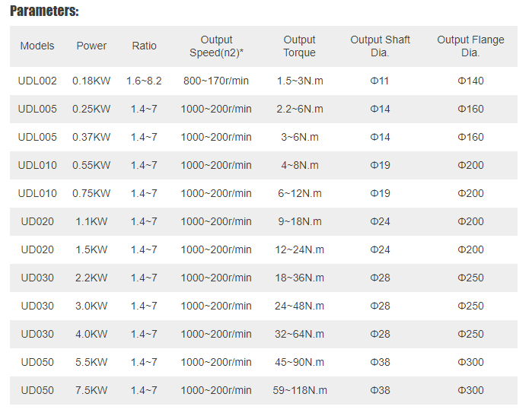Select the 2.2KW power cell

click(x=91, y=278)
